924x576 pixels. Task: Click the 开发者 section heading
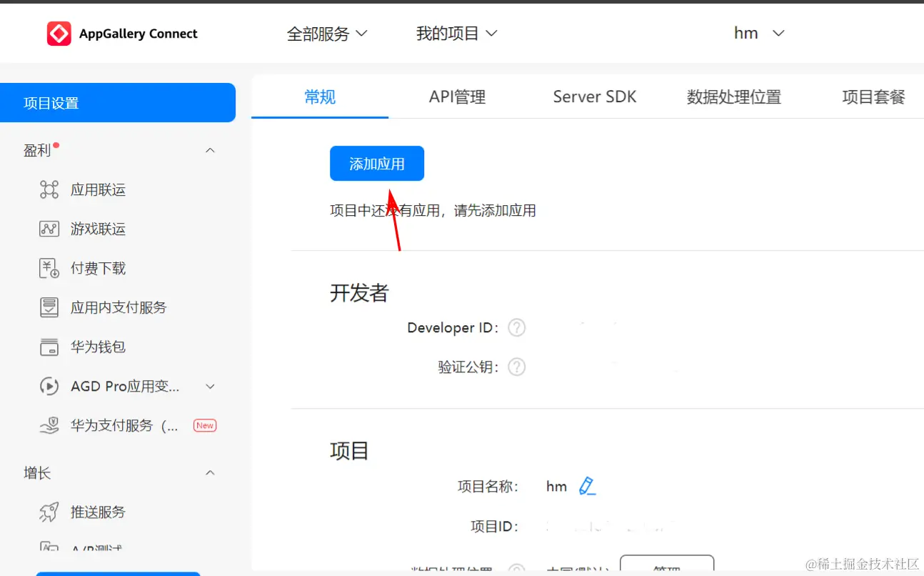359,293
